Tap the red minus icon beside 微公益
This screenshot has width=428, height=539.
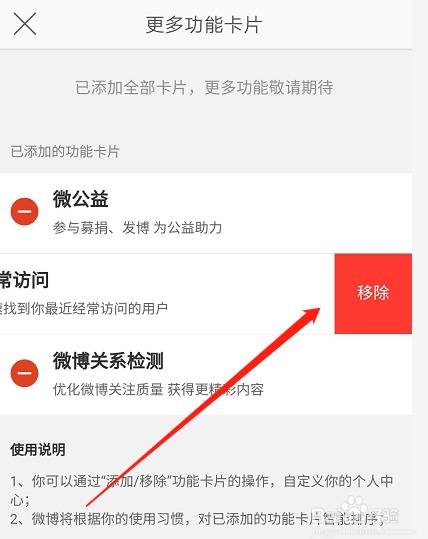(x=24, y=211)
